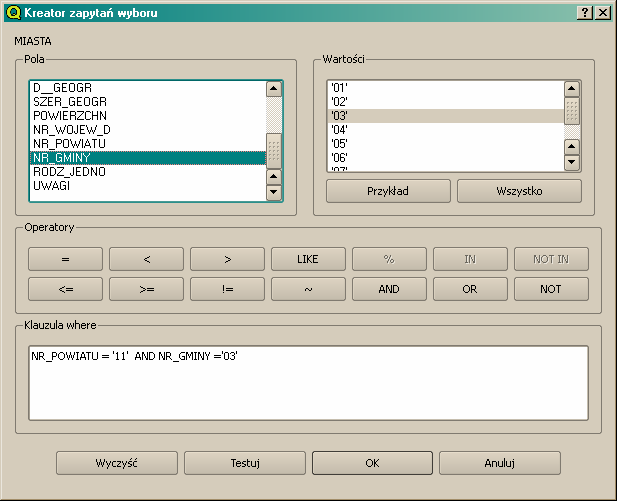Select the POWIERZCHN field
Screen dimensions: 617x501
click(x=148, y=116)
